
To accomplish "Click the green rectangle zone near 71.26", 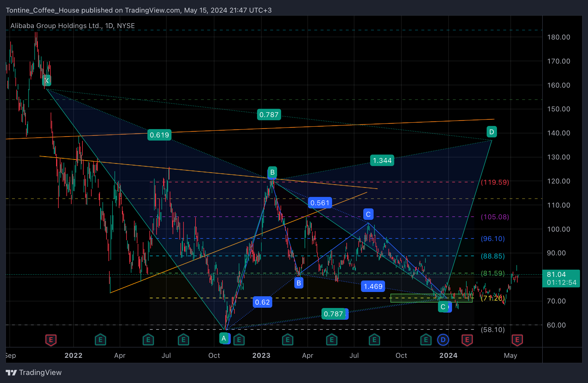I will [x=431, y=298].
